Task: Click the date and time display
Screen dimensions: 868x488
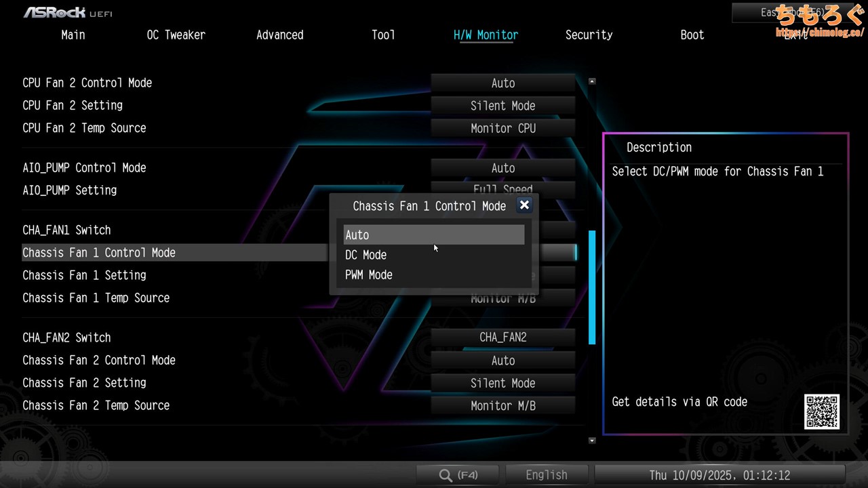Action: [x=719, y=475]
